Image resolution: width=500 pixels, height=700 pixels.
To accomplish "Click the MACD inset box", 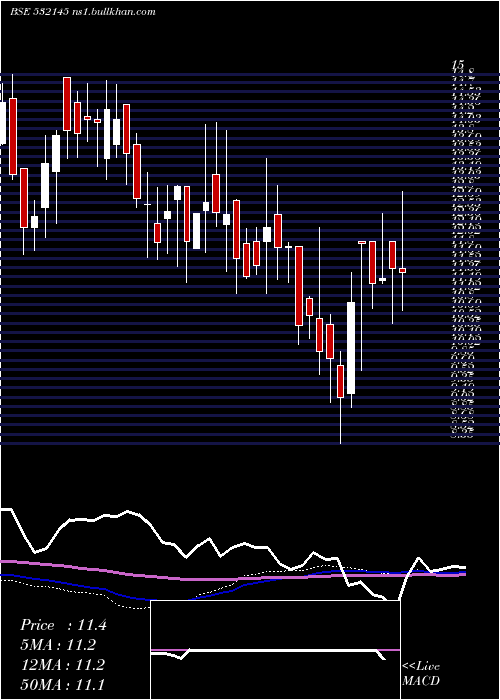I will (x=275, y=650).
